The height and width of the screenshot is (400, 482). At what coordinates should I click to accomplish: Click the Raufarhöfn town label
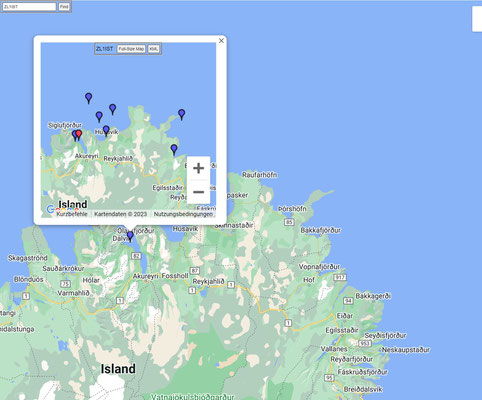[259, 175]
